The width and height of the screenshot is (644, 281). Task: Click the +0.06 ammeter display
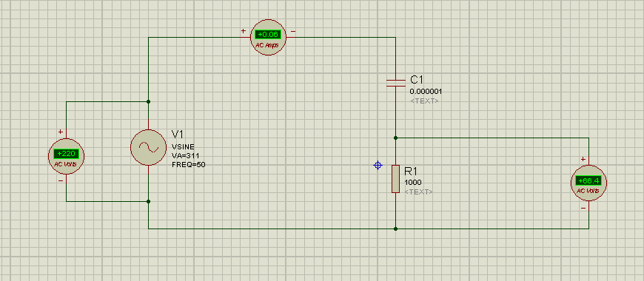(x=268, y=35)
